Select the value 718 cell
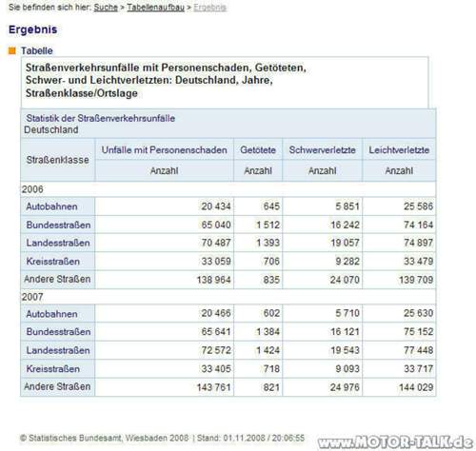This screenshot has width=476, height=451. pos(258,369)
